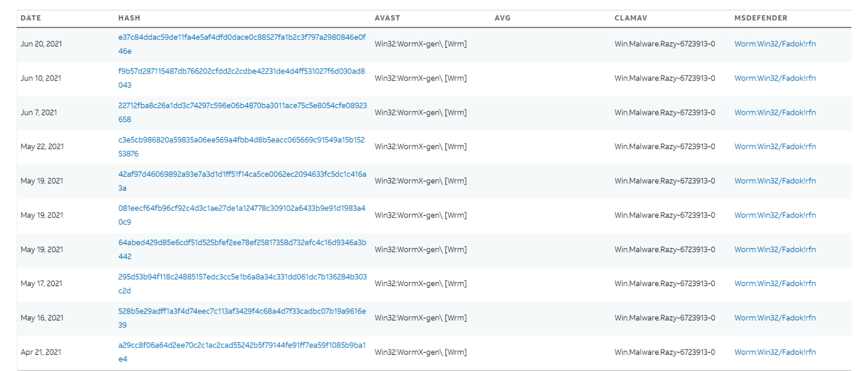Click the MSDefender detection link for Jun 10, 2021
This screenshot has width=868, height=371.
(x=775, y=78)
